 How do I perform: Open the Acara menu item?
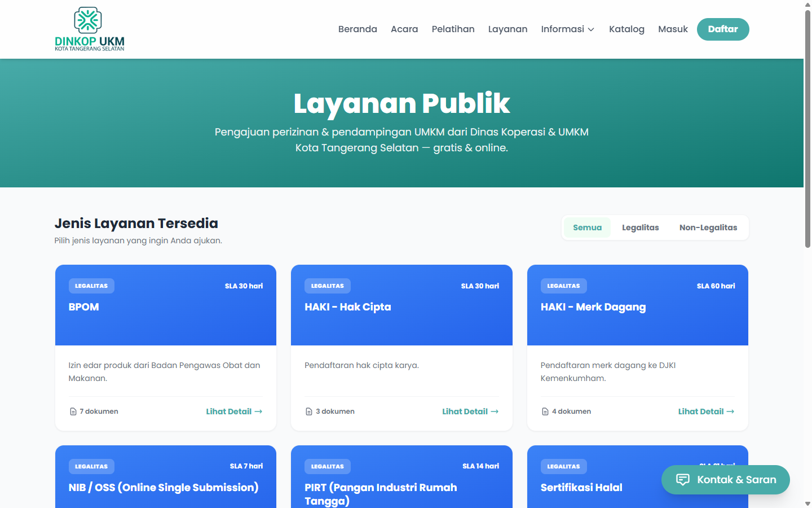(404, 29)
